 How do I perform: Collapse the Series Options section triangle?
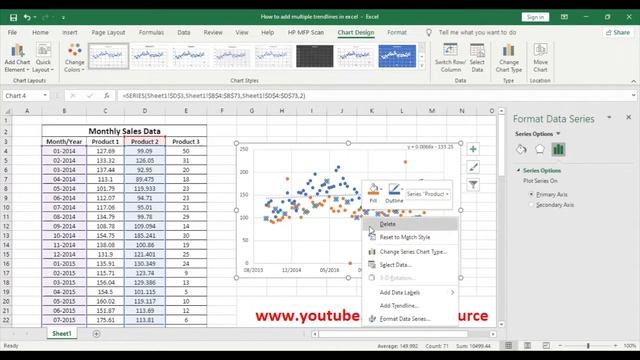519,170
